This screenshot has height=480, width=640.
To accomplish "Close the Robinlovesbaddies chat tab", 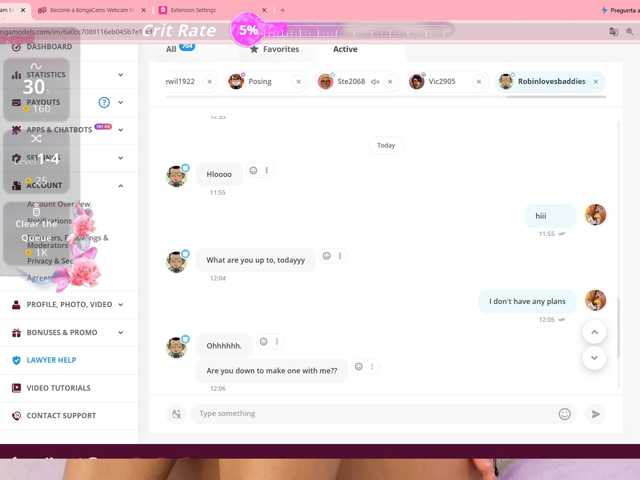I will tap(596, 82).
